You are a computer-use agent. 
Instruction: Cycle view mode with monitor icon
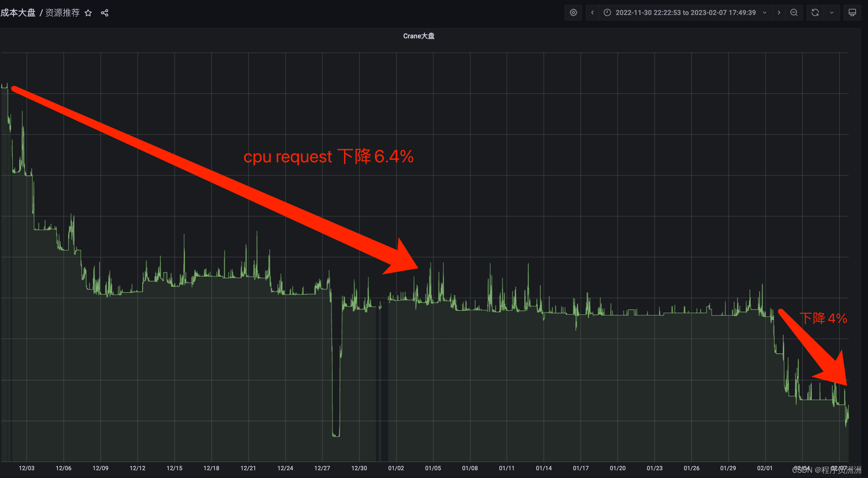coord(852,13)
